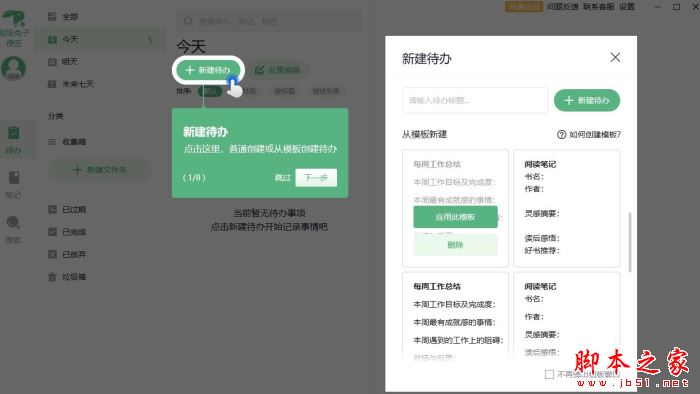Skip the tutorial with 跳过

click(x=282, y=178)
